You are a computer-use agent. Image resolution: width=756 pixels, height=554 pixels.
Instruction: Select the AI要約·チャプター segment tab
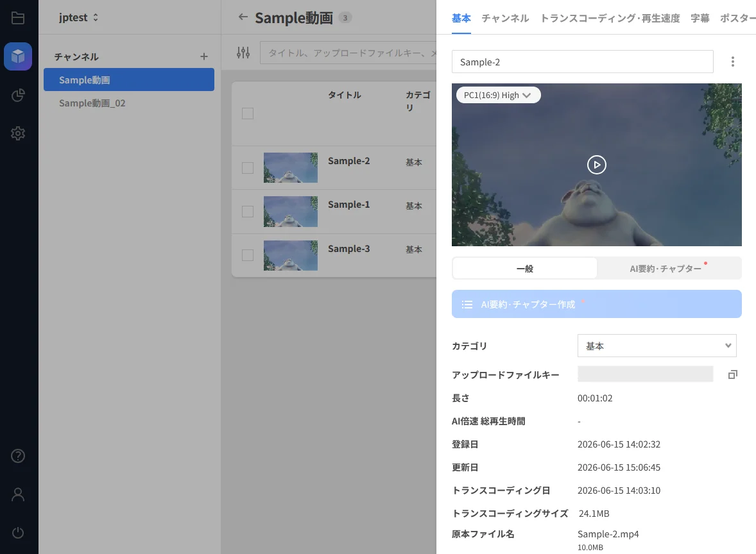coord(669,268)
